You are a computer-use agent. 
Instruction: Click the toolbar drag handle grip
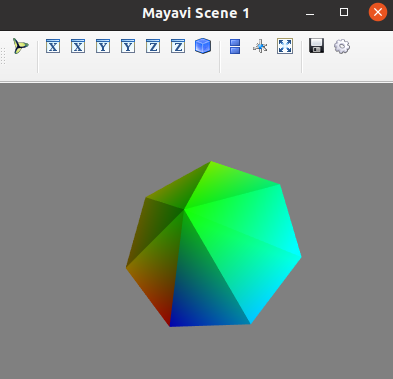point(3,56)
